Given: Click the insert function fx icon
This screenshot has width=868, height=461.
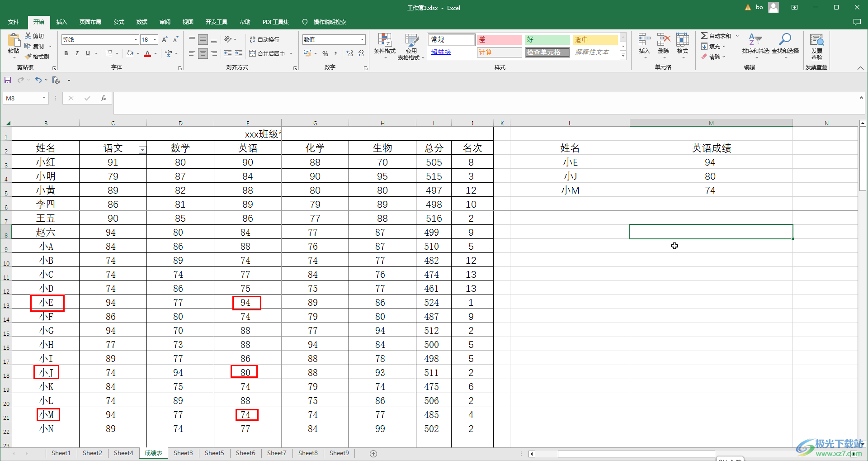Looking at the screenshot, I should click(x=104, y=98).
